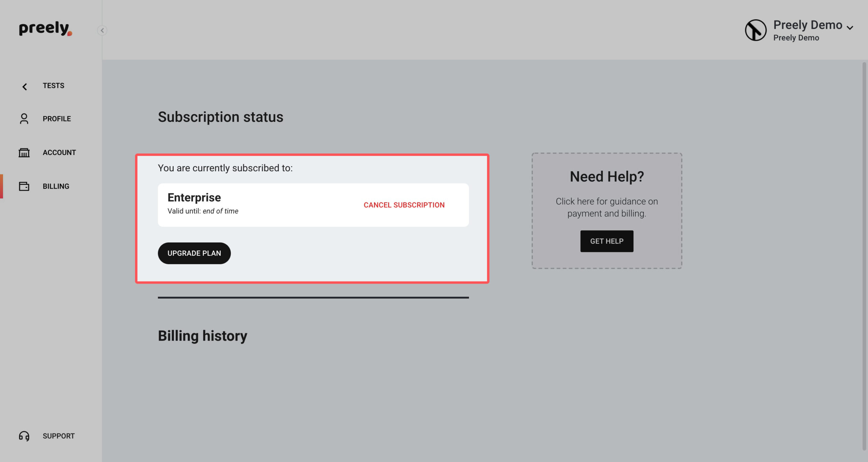Click the Upgrade Plan button

(194, 253)
